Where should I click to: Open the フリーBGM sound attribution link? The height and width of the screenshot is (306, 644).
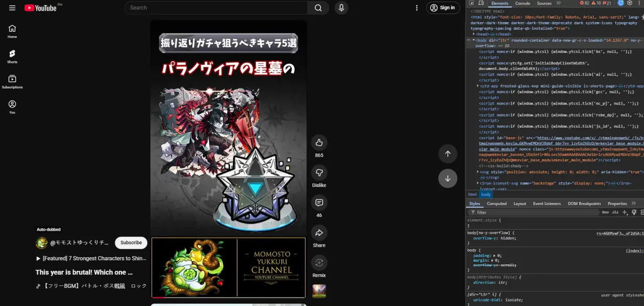tap(91, 286)
